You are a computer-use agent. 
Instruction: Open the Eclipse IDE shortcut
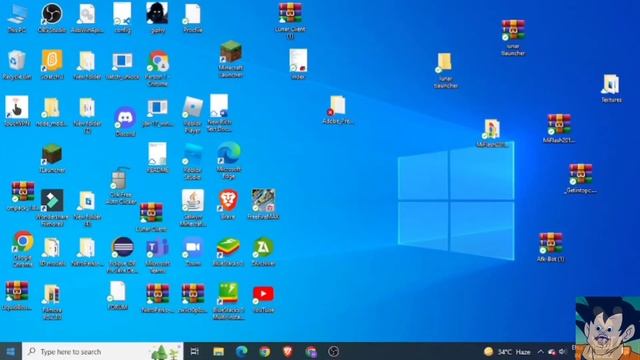click(x=122, y=255)
